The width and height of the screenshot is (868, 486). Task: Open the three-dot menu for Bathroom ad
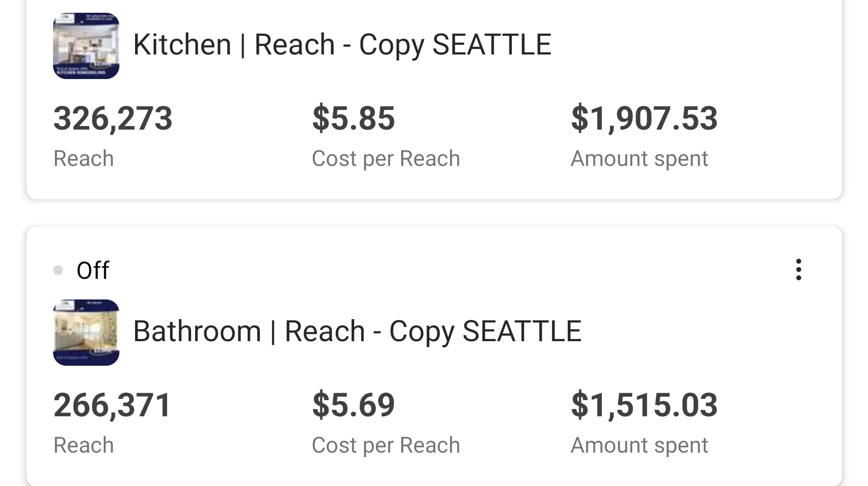(798, 270)
